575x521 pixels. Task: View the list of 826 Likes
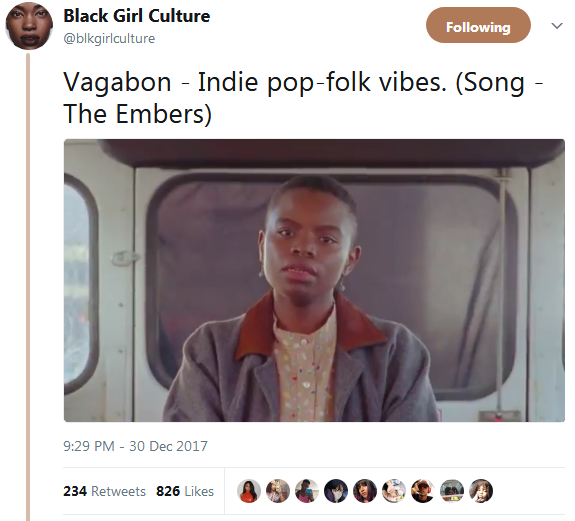click(x=185, y=491)
